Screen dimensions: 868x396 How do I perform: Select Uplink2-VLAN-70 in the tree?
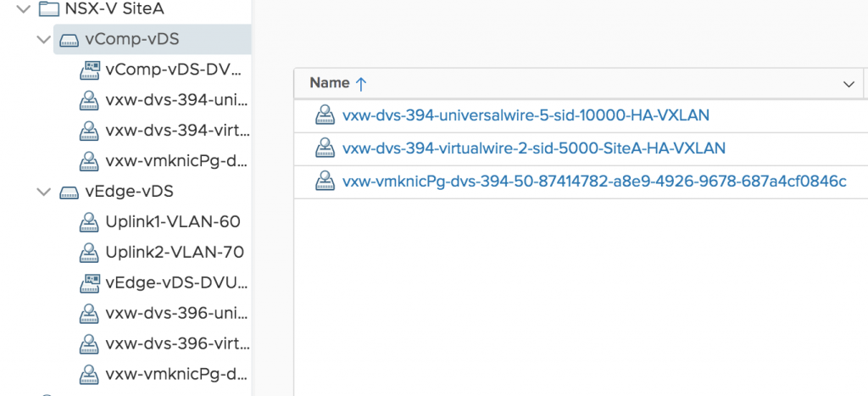click(x=175, y=253)
